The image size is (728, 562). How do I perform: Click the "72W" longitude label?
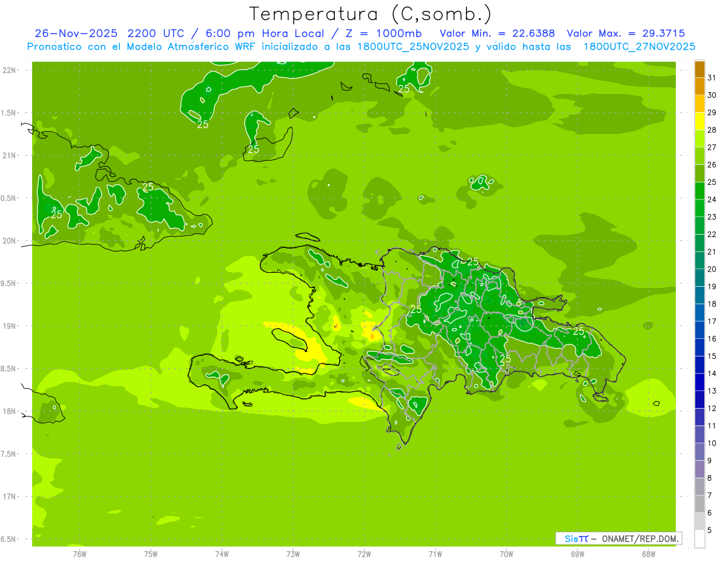pyautogui.click(x=365, y=554)
